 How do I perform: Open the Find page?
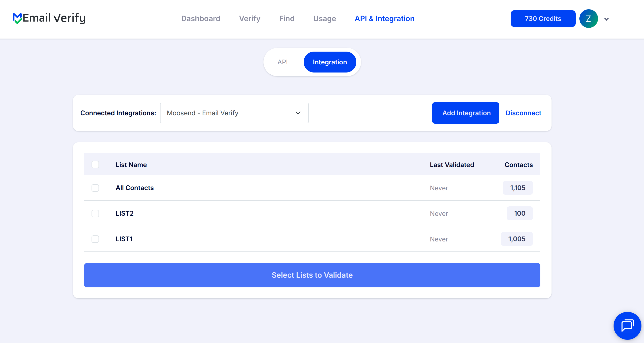click(x=287, y=19)
